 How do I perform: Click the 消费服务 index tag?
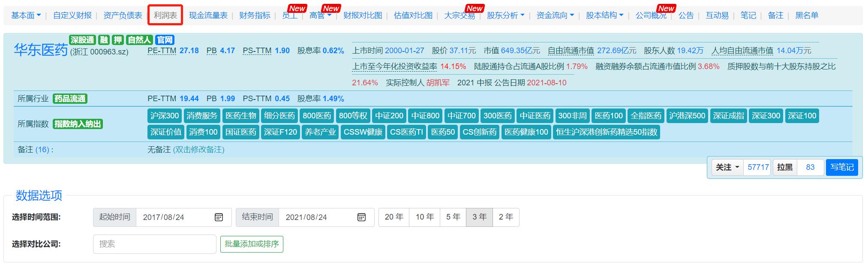[202, 116]
